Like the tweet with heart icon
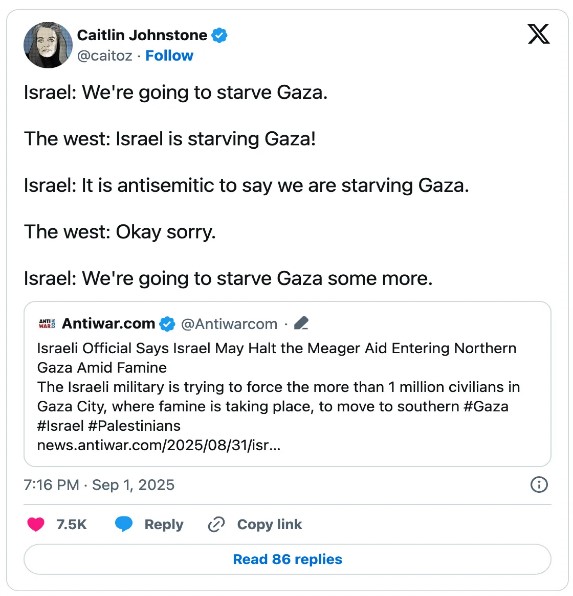Image resolution: width=573 pixels, height=596 pixels. (x=36, y=524)
